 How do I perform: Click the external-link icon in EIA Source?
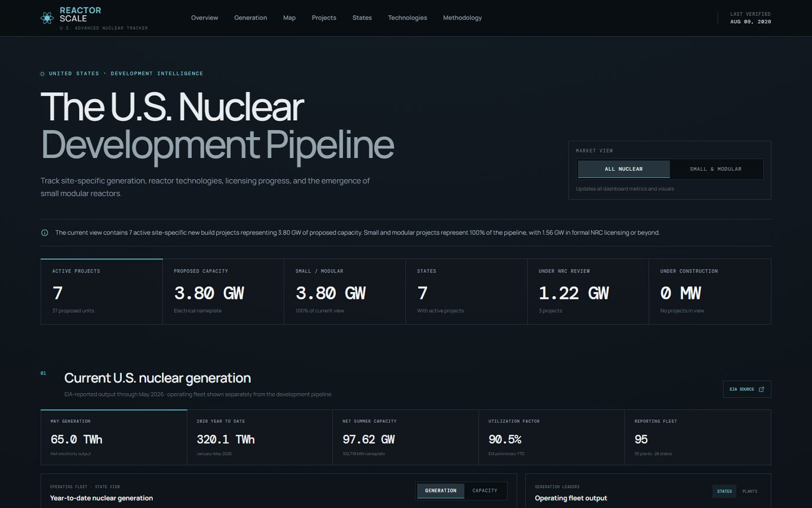(762, 389)
